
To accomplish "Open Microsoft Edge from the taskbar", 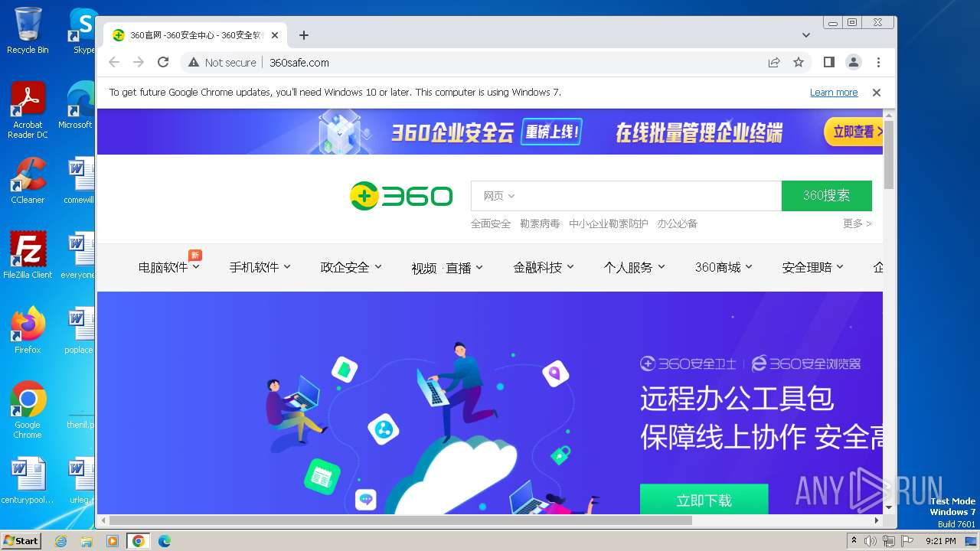I will pyautogui.click(x=165, y=541).
